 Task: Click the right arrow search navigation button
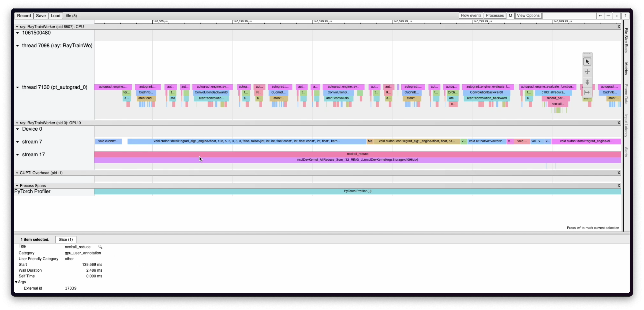608,16
